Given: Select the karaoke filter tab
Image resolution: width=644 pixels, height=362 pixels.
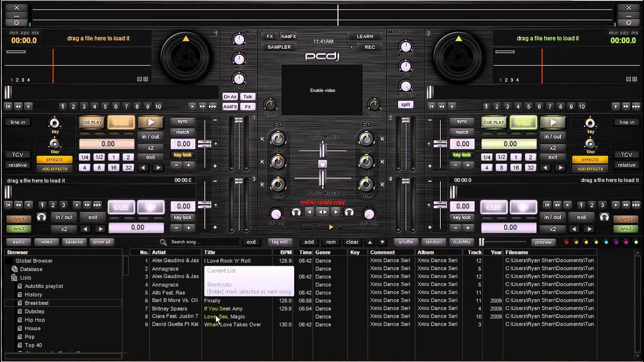Looking at the screenshot, I should 74,242.
